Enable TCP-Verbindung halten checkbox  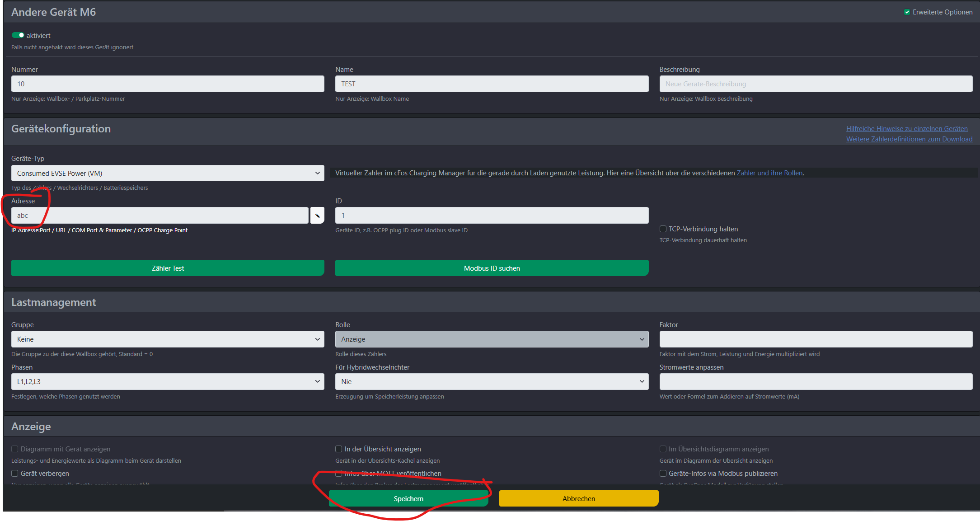pyautogui.click(x=663, y=229)
